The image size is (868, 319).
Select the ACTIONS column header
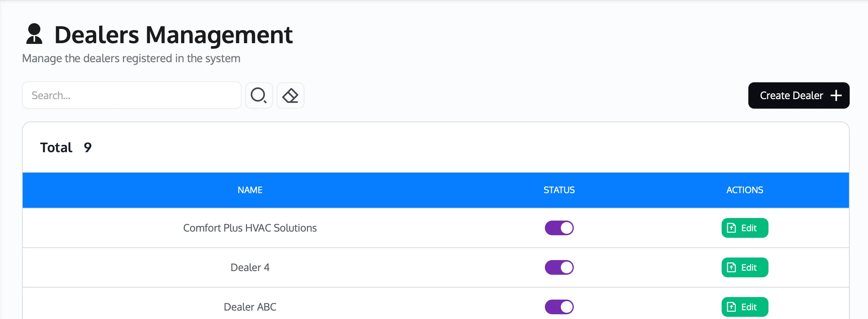tap(745, 190)
